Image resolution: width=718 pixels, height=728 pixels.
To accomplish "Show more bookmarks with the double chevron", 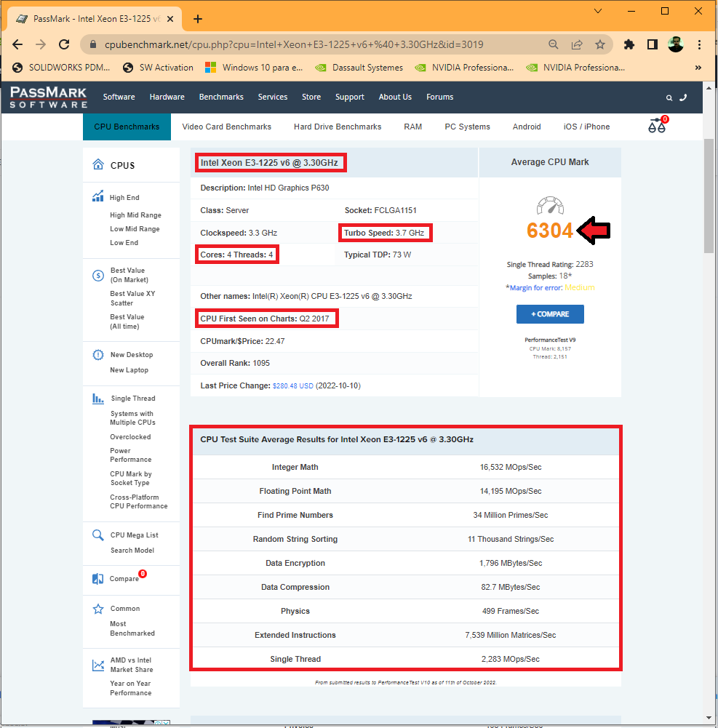I will click(x=698, y=68).
